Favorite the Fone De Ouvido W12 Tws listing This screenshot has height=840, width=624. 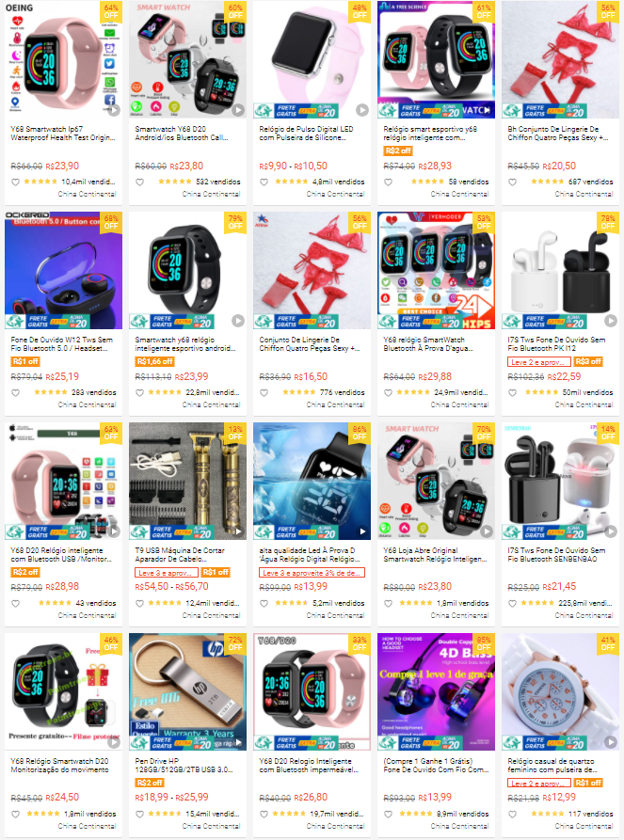[x=16, y=392]
